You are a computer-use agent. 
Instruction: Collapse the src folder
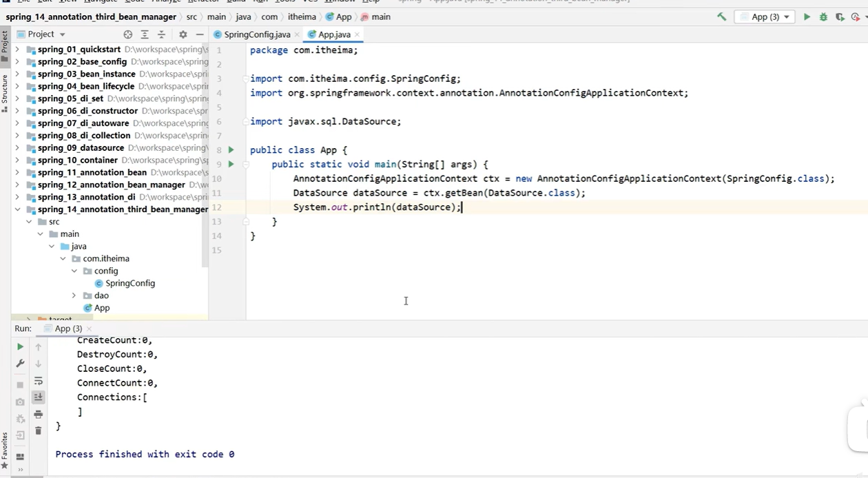(30, 222)
